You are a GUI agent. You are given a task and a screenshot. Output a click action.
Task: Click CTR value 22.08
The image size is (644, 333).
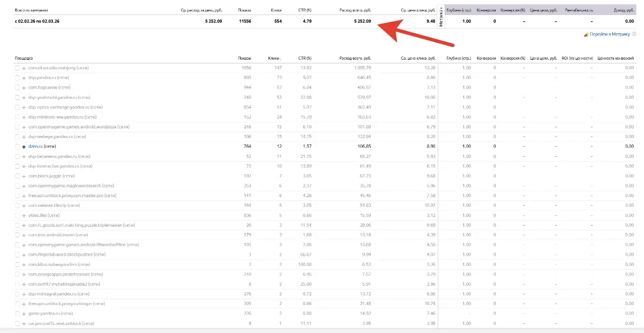coord(306,97)
